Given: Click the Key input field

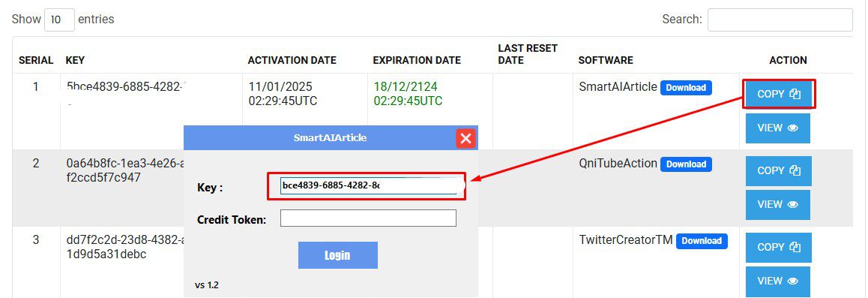Looking at the screenshot, I should pos(368,185).
